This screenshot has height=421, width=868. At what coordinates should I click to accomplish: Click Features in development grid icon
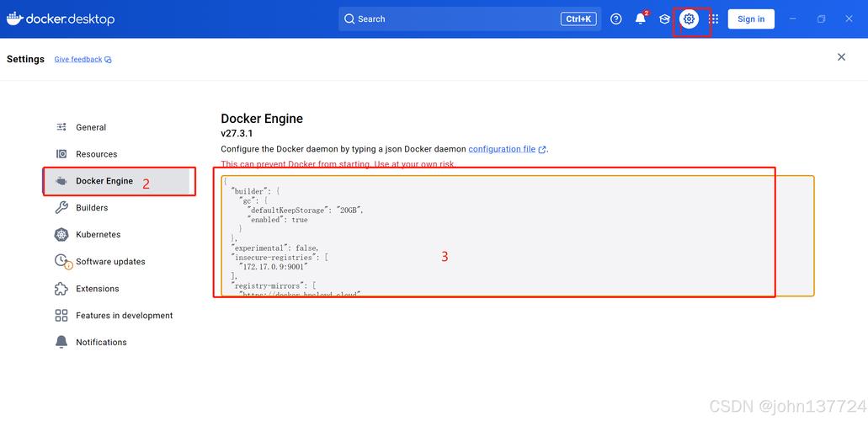(61, 315)
